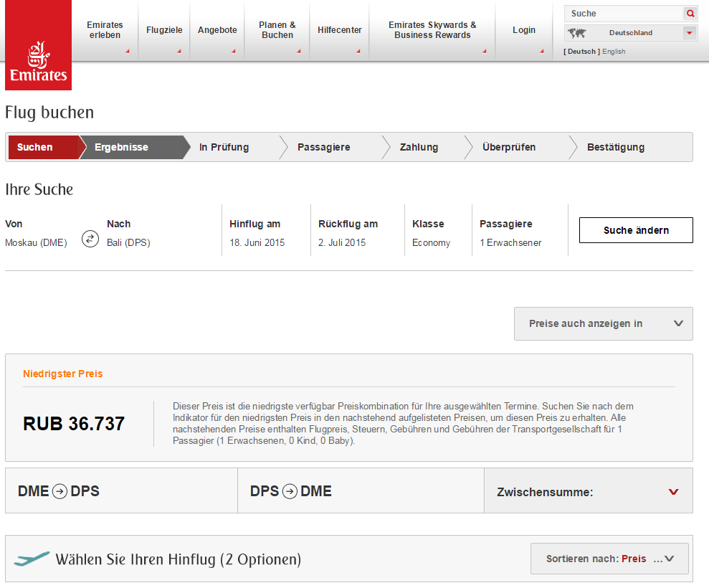Screen dimensions: 709x588
Task: Click the world map icon beside Deutschland
Action: click(x=577, y=33)
